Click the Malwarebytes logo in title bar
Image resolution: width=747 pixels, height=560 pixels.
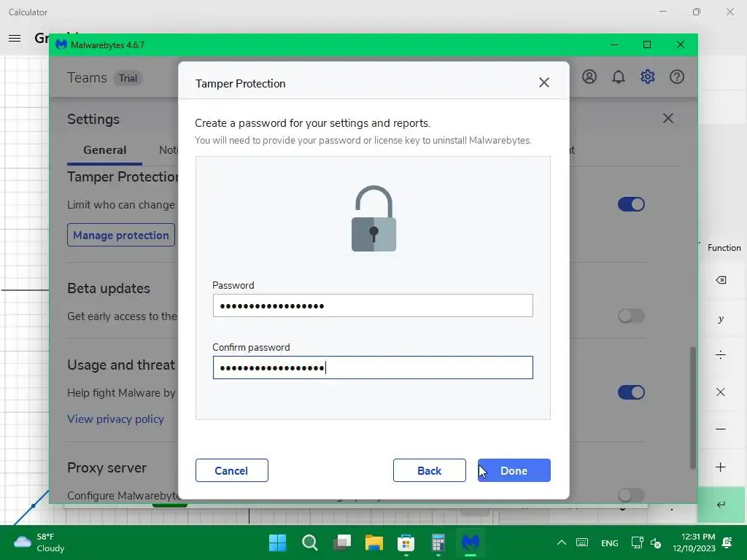coord(61,44)
